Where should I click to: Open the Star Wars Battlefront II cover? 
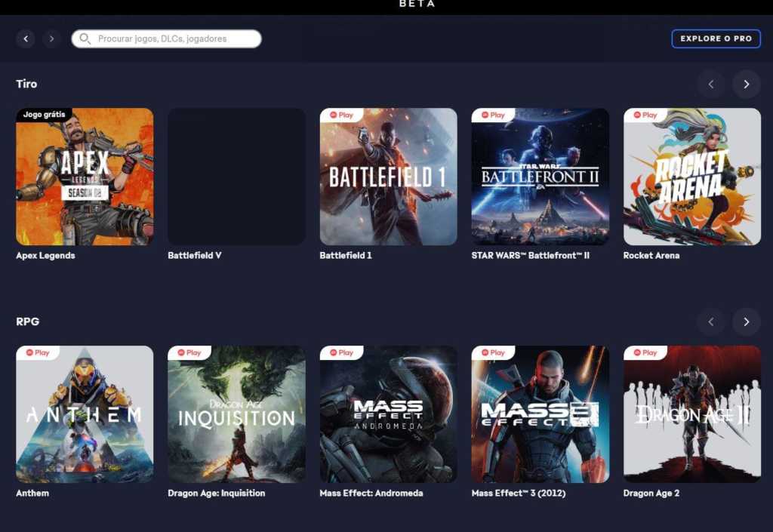click(540, 177)
